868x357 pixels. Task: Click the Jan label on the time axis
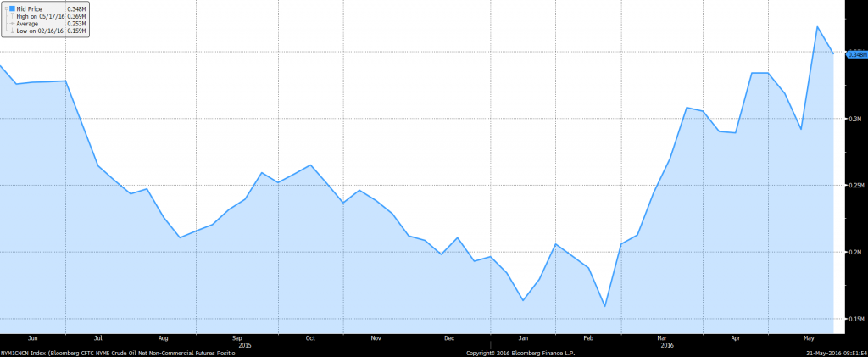[x=522, y=337]
